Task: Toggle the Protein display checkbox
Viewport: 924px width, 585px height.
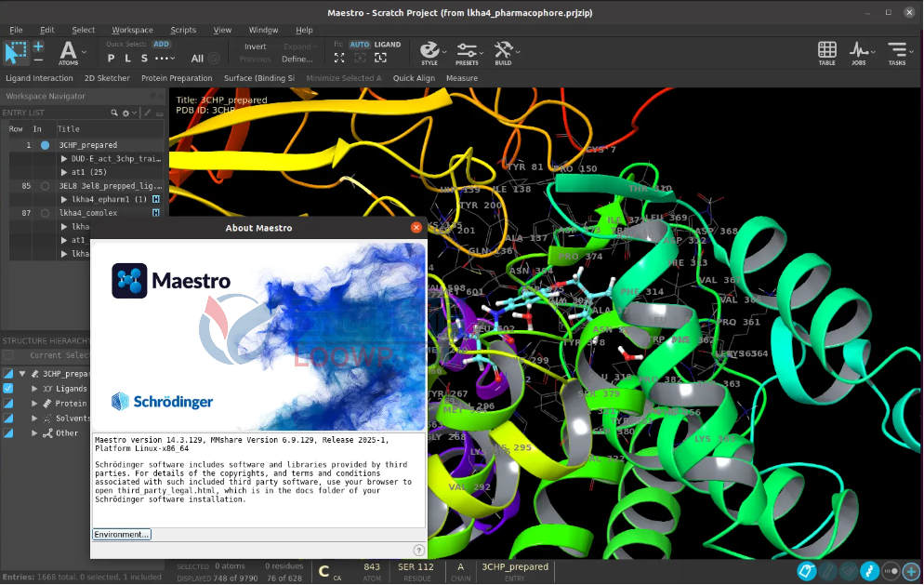Action: [8, 404]
